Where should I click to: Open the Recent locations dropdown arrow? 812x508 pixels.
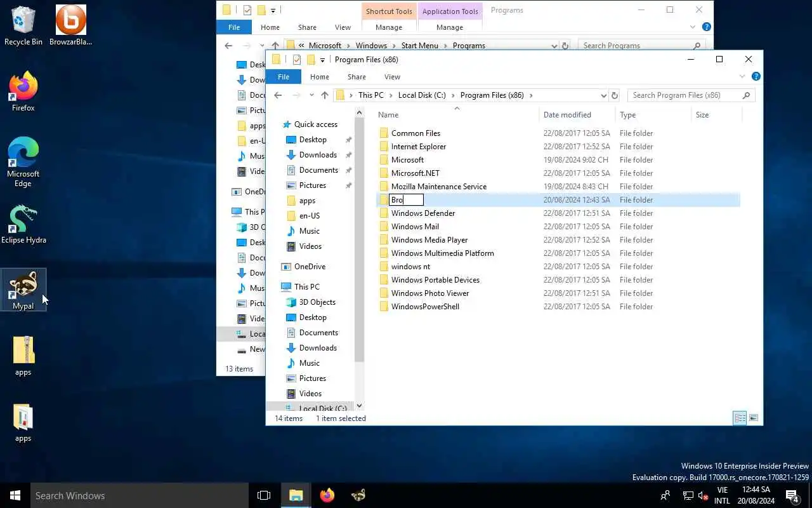(x=311, y=95)
